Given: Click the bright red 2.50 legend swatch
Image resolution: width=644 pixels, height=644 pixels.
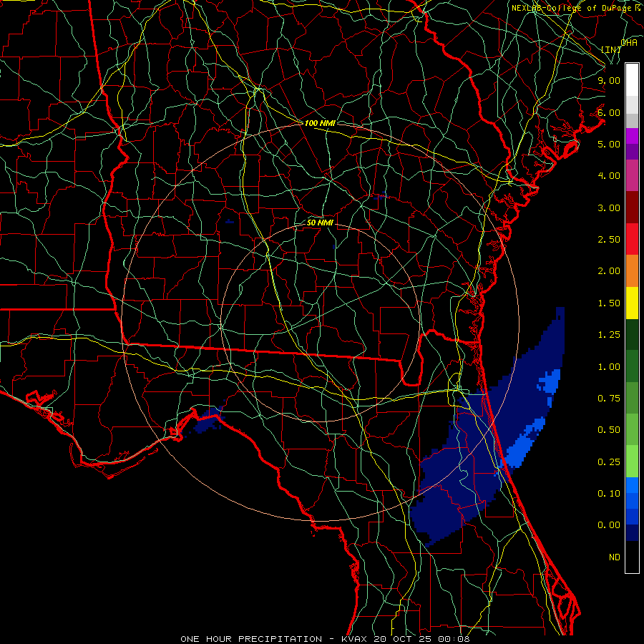Looking at the screenshot, I should tap(632, 239).
